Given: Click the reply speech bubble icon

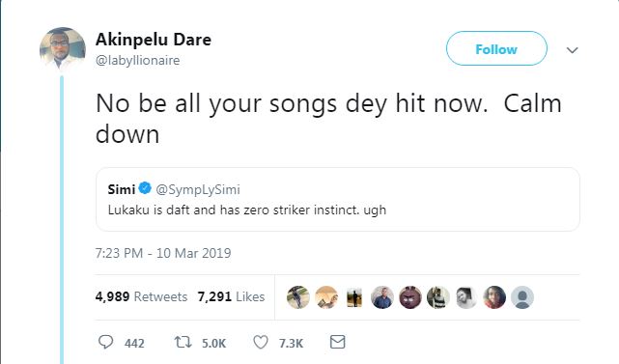Looking at the screenshot, I should pyautogui.click(x=105, y=342).
